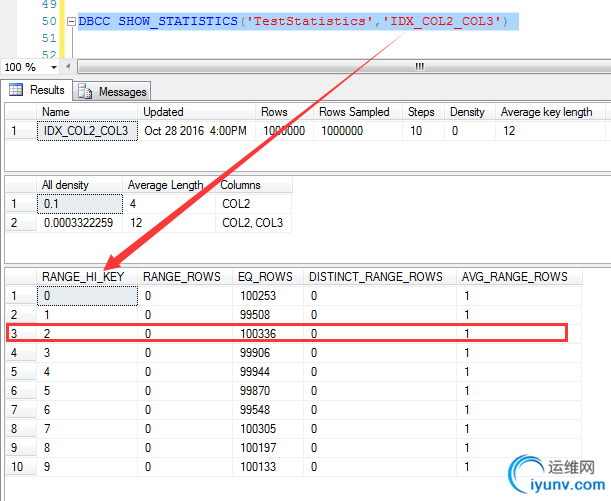Click the EQ_ROWS column header
This screenshot has width=611, height=501.
click(x=268, y=277)
